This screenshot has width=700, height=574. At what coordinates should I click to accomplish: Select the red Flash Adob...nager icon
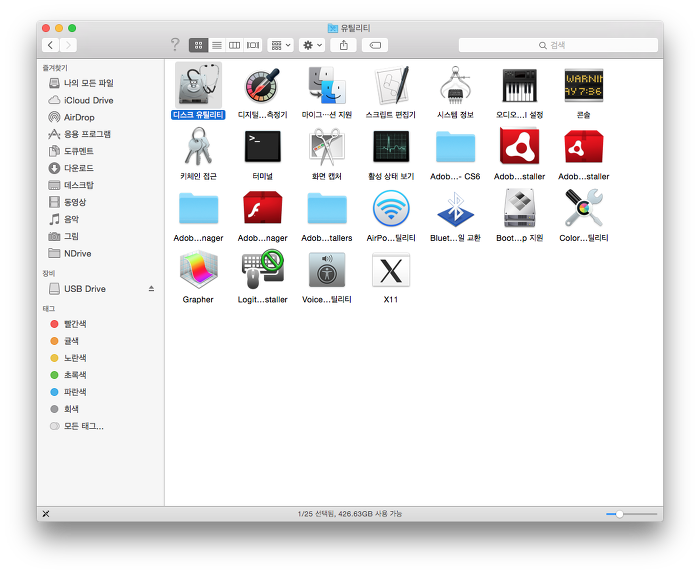pyautogui.click(x=262, y=208)
